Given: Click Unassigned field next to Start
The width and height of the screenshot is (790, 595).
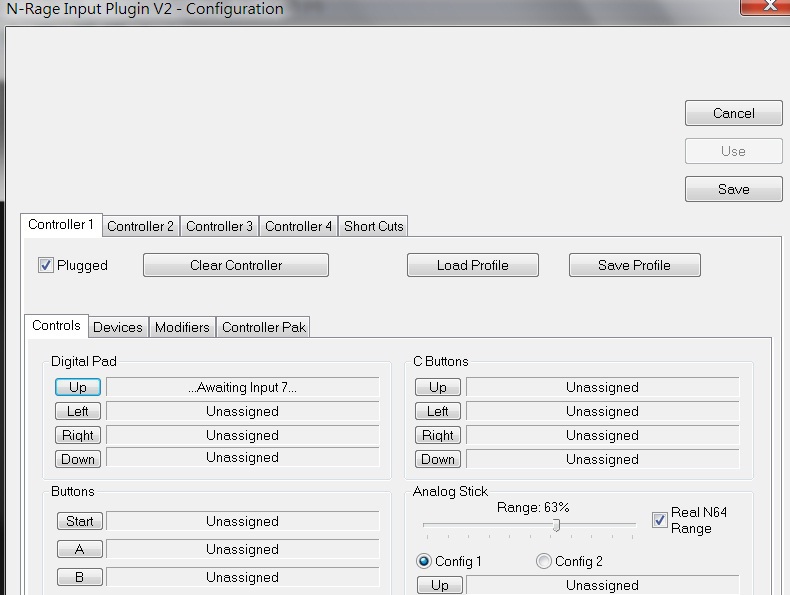Looking at the screenshot, I should [x=243, y=521].
